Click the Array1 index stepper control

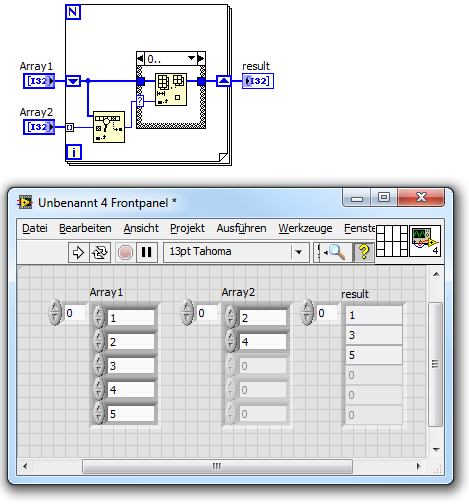[x=55, y=312]
